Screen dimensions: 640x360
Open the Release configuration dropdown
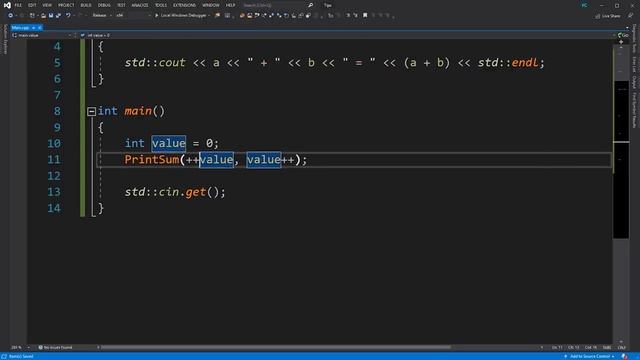coord(102,16)
